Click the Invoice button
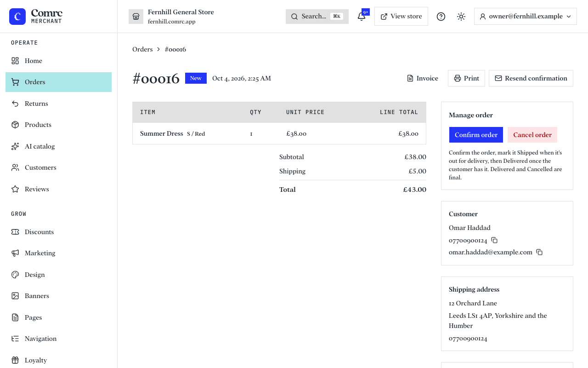This screenshot has height=368, width=588. [423, 78]
